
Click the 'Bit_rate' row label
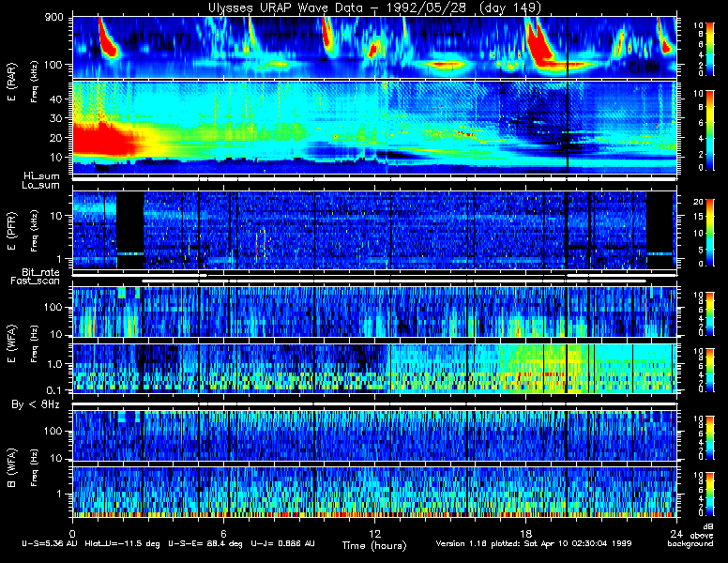pyautogui.click(x=41, y=272)
